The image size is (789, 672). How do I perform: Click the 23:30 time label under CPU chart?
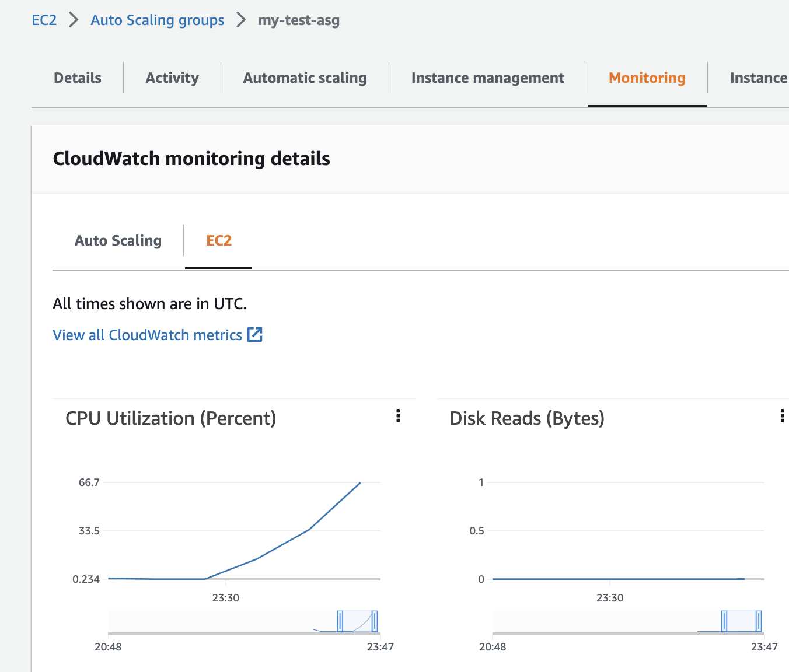[x=226, y=598]
